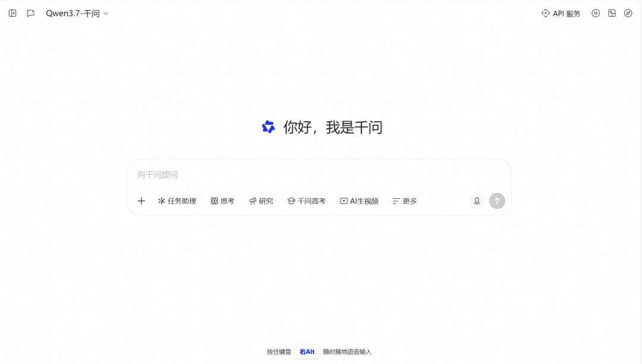The height and width of the screenshot is (364, 642).
Task: Click the blue Qianwen logo
Action: pos(268,127)
